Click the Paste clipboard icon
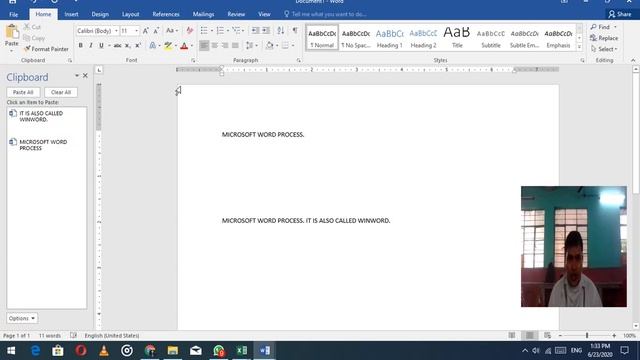 [x=12, y=32]
